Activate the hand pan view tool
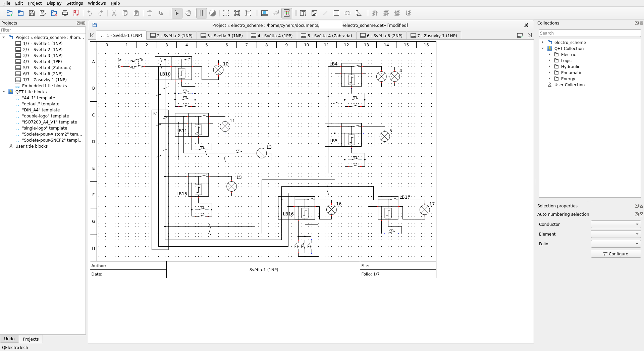 pos(189,13)
